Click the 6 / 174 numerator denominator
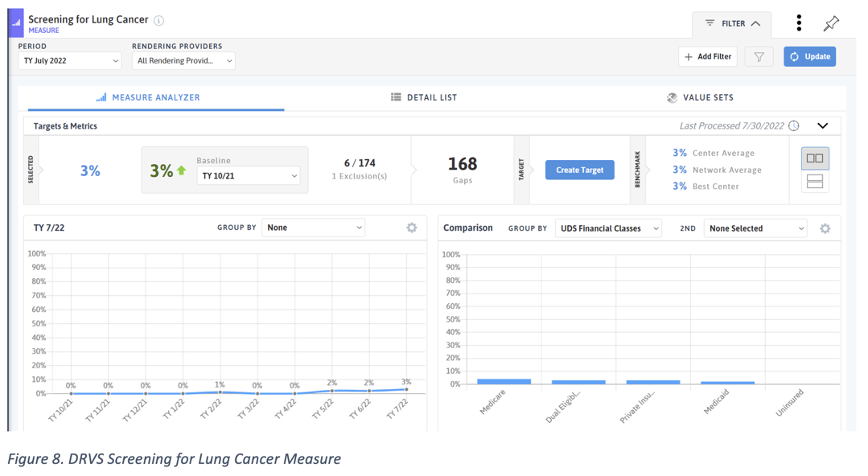 pyautogui.click(x=360, y=163)
